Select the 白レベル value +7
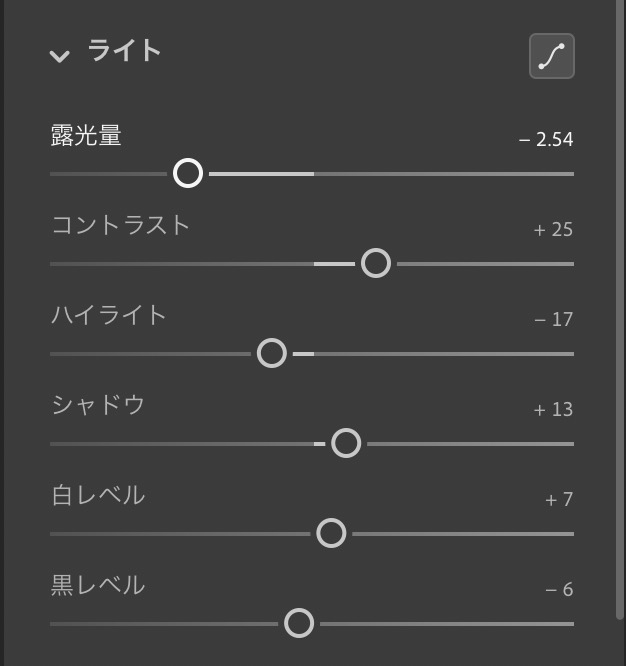The height and width of the screenshot is (666, 626). click(x=559, y=500)
